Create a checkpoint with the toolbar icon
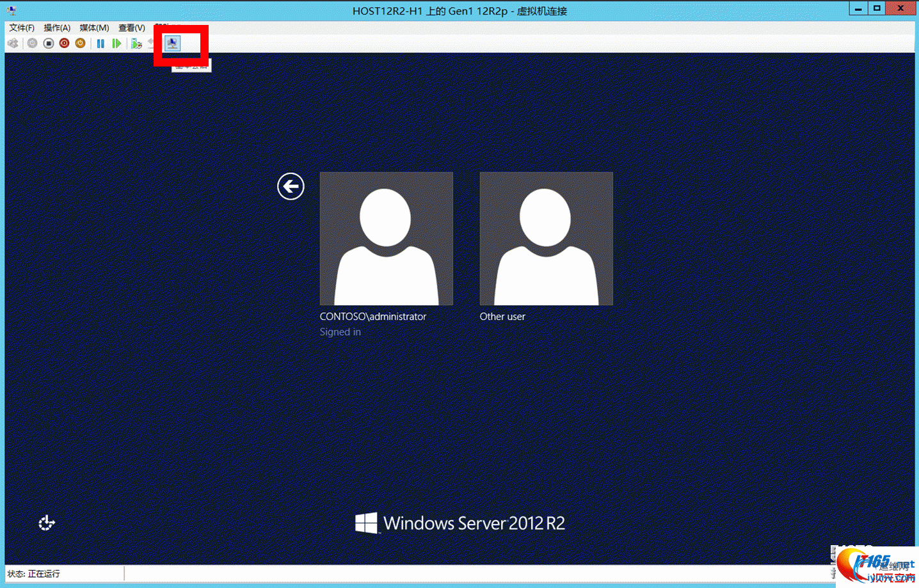This screenshot has width=919, height=588. click(x=136, y=44)
